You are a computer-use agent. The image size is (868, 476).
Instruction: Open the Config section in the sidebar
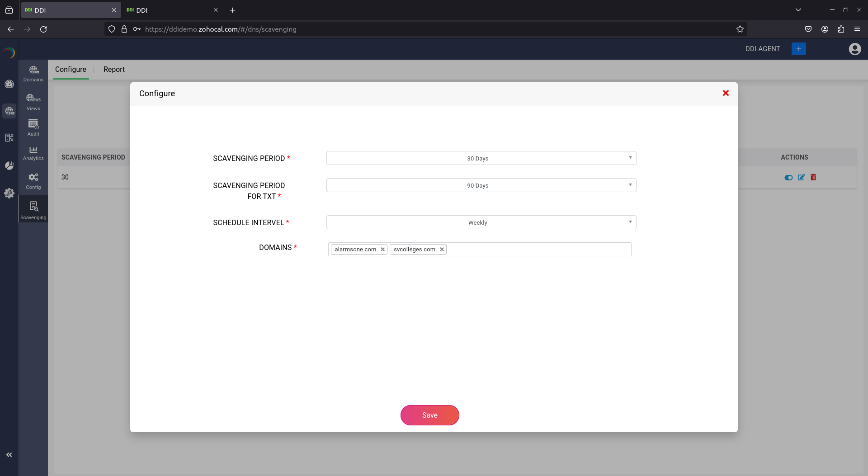(x=33, y=181)
